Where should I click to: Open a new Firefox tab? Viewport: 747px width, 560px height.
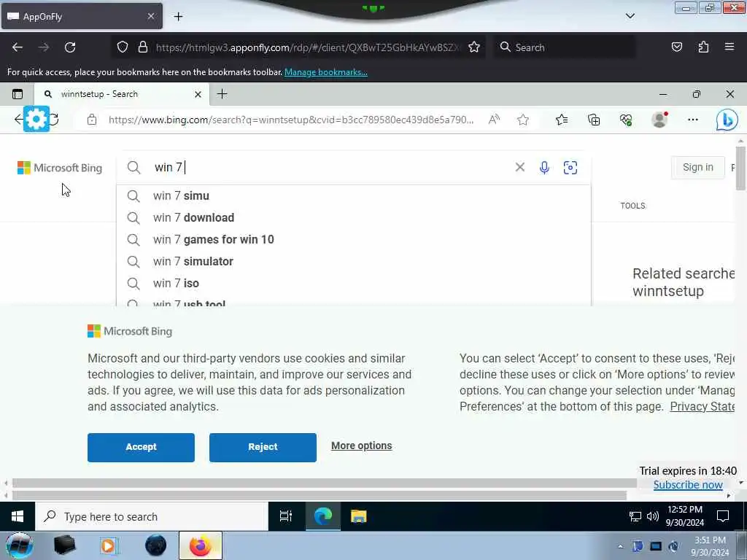tap(178, 17)
